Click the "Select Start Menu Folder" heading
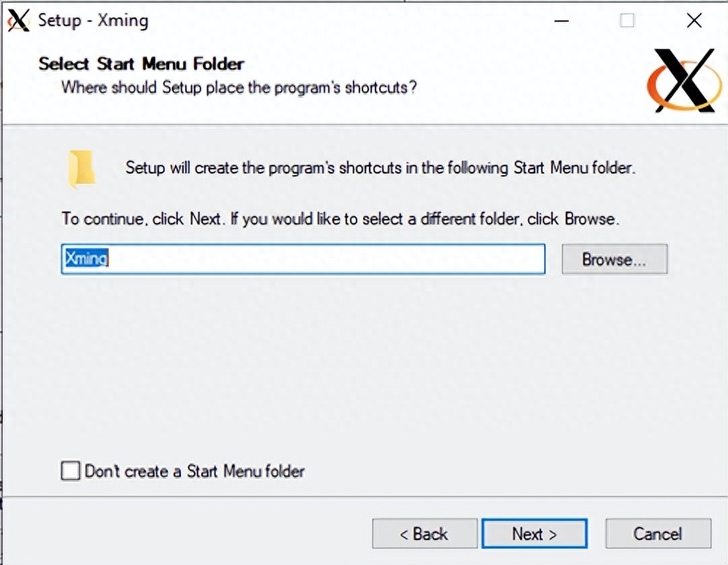Image resolution: width=728 pixels, height=565 pixels. [x=141, y=64]
